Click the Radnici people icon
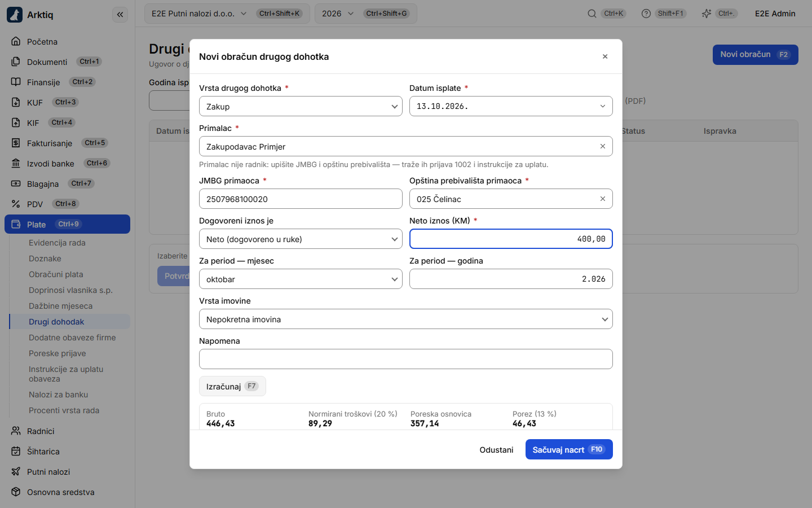Viewport: 812px width, 508px height. pyautogui.click(x=16, y=431)
